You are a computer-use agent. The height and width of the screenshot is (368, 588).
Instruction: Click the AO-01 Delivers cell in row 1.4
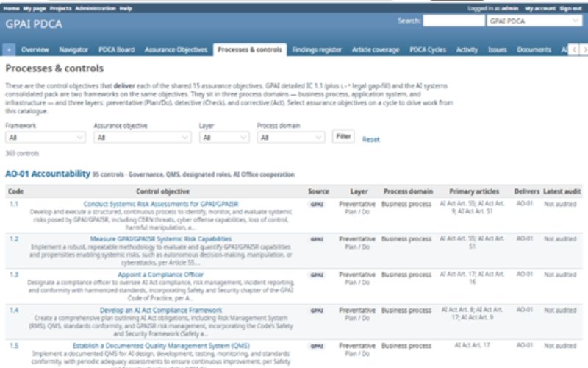(x=525, y=310)
